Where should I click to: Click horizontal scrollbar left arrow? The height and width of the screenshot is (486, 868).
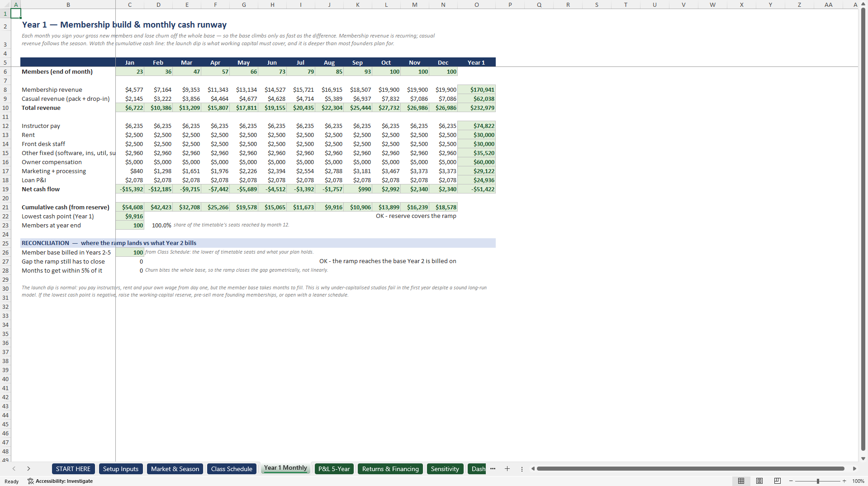click(x=533, y=469)
